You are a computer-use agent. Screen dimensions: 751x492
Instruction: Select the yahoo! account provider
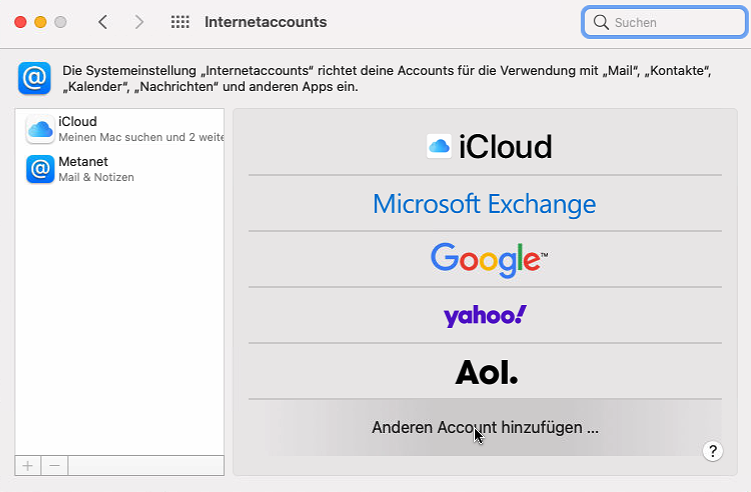(485, 316)
